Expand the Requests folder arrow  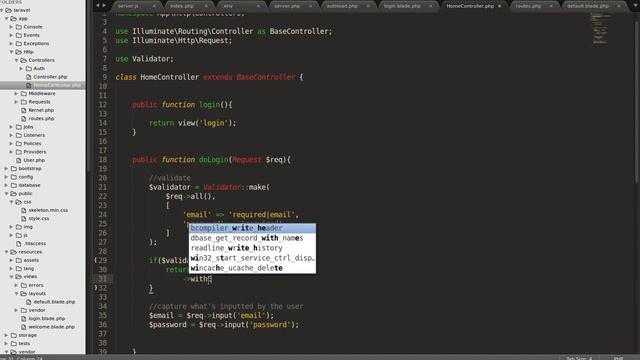(x=16, y=102)
